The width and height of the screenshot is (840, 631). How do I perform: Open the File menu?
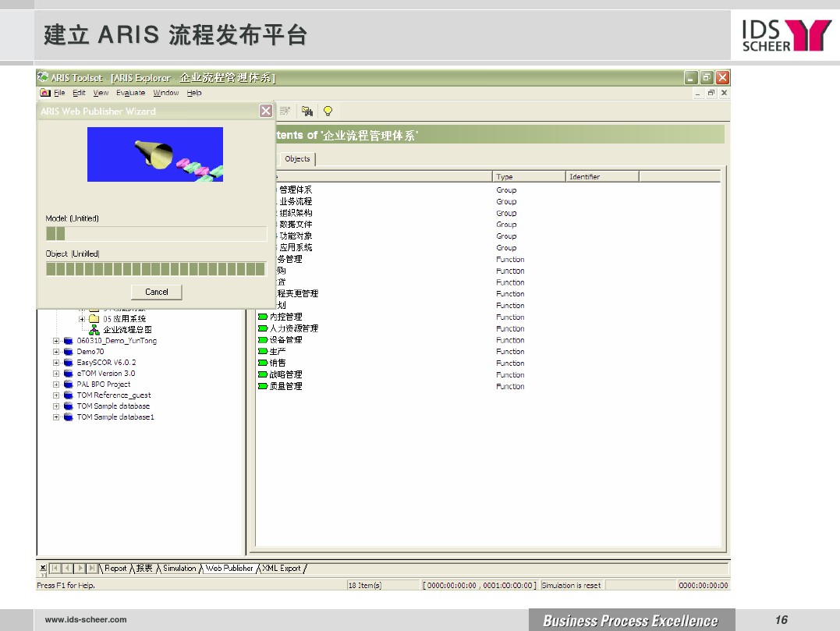click(59, 93)
